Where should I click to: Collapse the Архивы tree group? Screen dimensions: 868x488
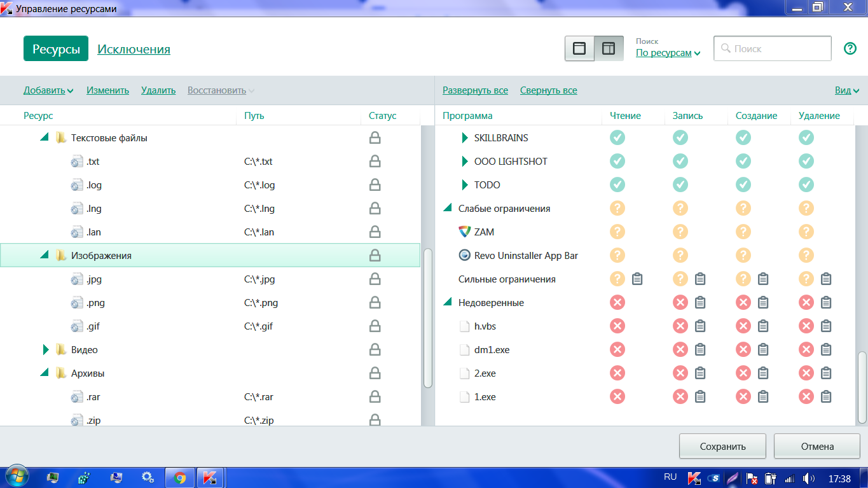[44, 373]
